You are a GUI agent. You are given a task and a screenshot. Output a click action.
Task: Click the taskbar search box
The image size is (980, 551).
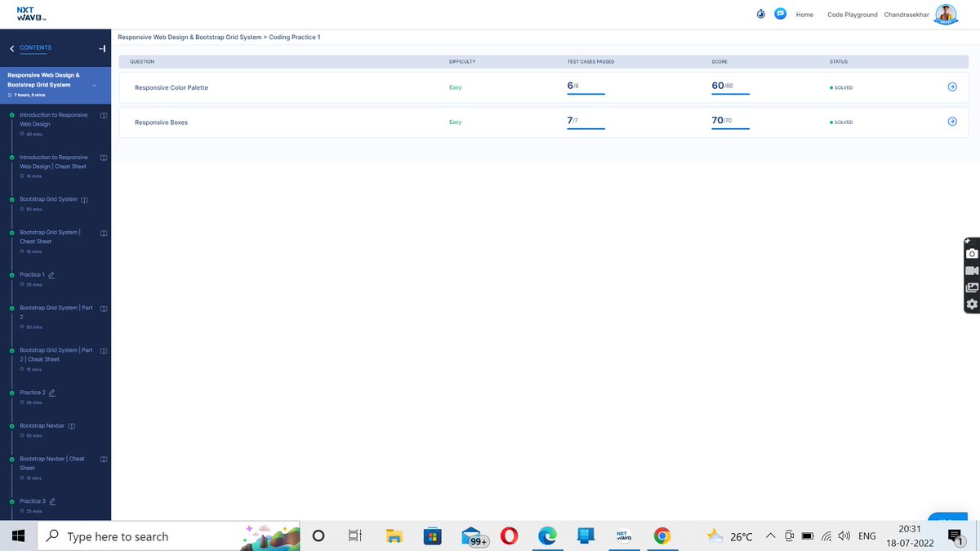[x=170, y=536]
